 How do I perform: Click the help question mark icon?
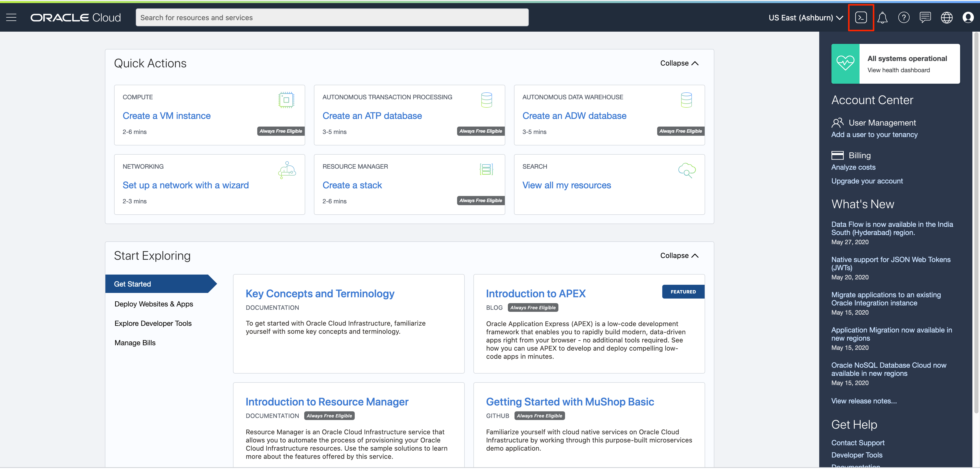[903, 18]
